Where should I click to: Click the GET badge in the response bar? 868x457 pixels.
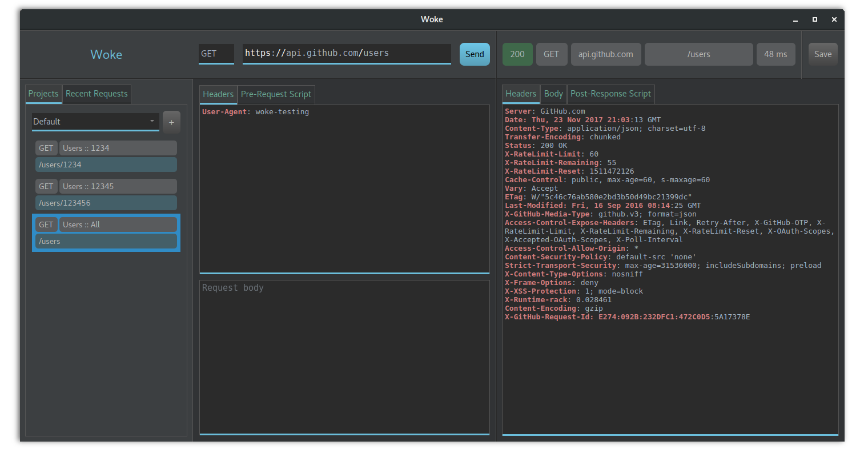552,54
